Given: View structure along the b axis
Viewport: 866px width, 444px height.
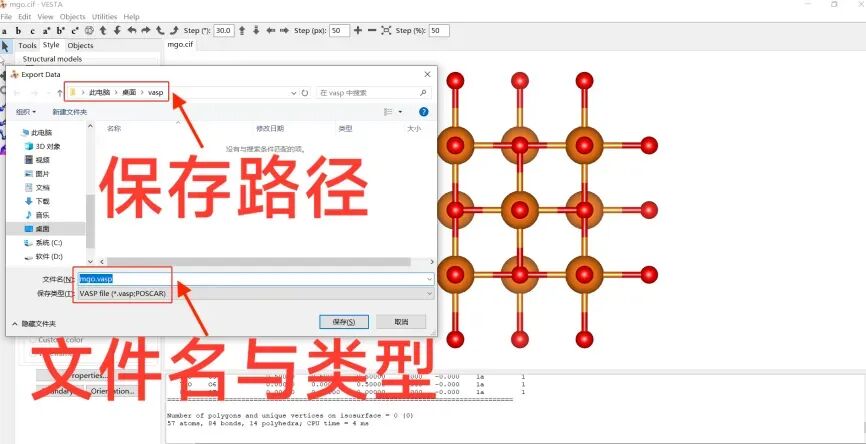Looking at the screenshot, I should (x=18, y=31).
